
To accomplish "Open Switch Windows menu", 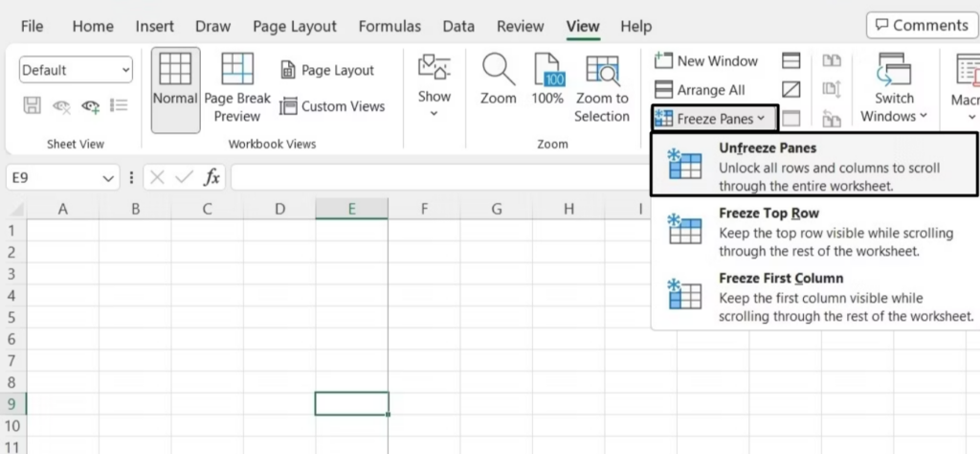I will [895, 87].
